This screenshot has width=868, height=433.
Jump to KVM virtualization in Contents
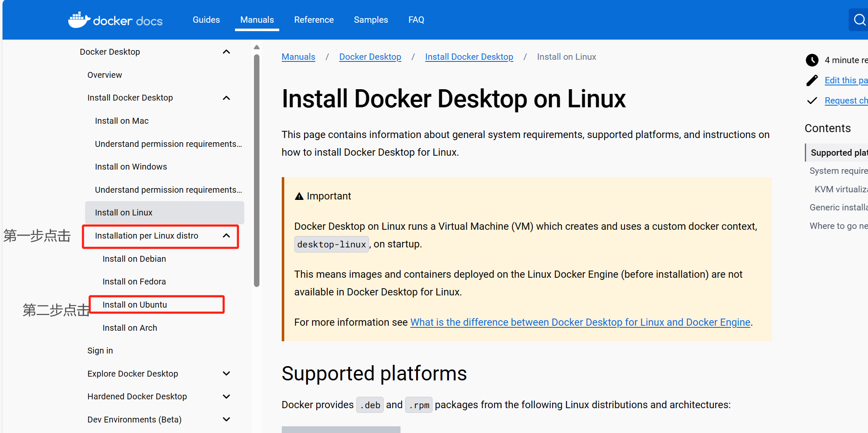841,189
